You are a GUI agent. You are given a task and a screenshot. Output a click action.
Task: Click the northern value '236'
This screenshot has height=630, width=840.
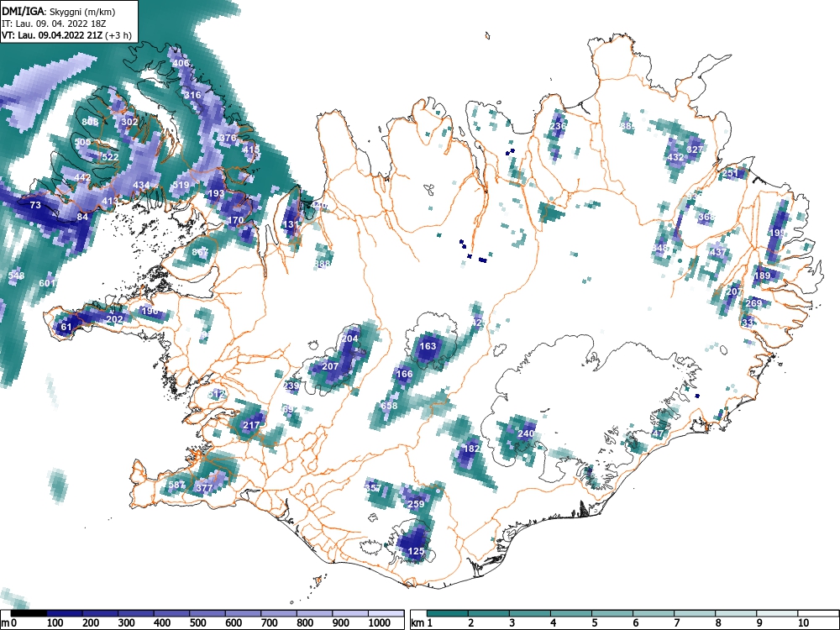[559, 126]
